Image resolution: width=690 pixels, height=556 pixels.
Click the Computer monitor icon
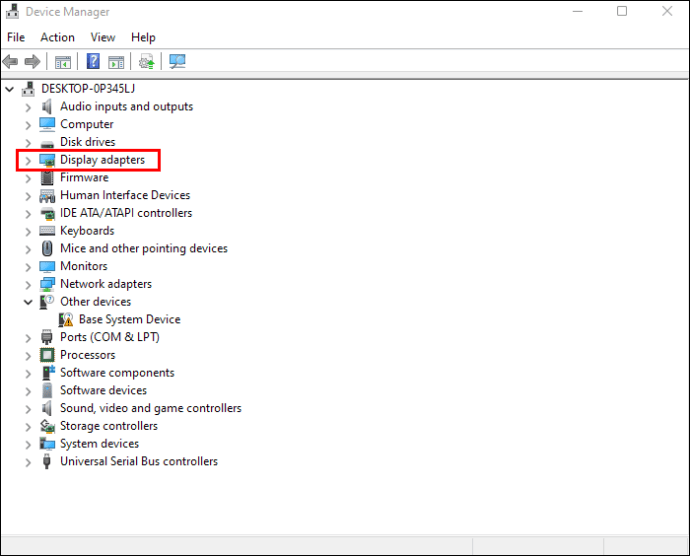[47, 125]
